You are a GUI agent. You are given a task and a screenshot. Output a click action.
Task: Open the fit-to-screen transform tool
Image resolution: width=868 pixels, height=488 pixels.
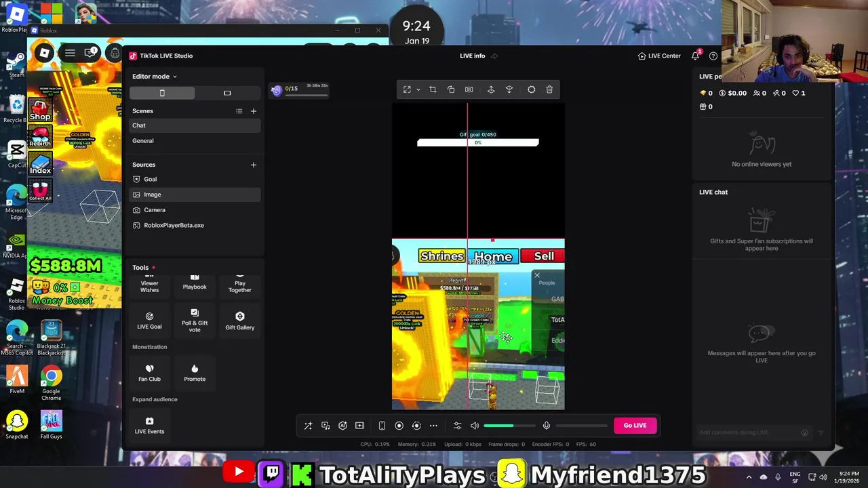[x=407, y=89]
